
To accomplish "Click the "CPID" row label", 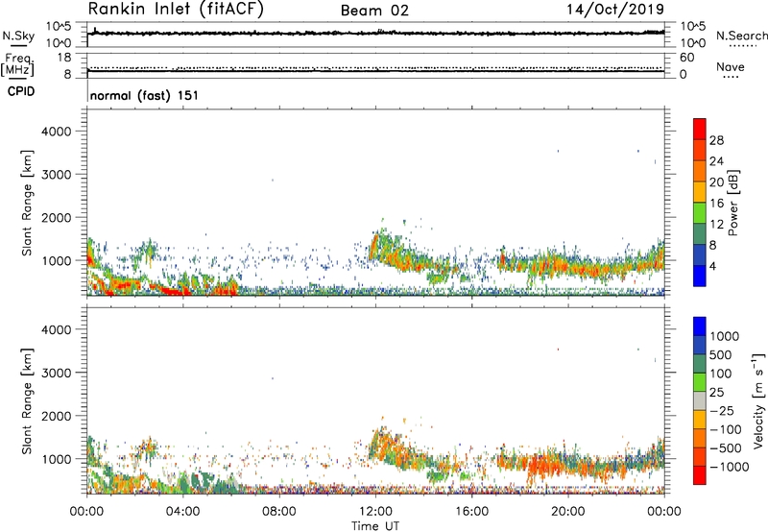I will tap(21, 91).
